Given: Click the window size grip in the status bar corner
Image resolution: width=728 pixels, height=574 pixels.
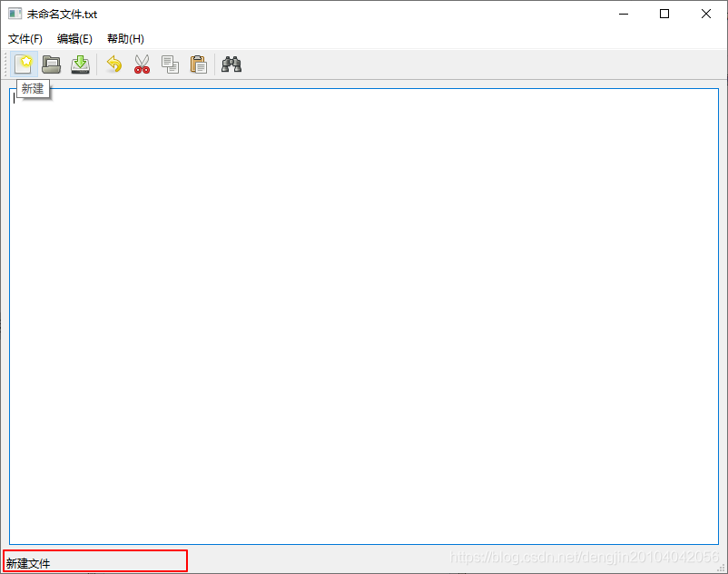Looking at the screenshot, I should [x=721, y=568].
